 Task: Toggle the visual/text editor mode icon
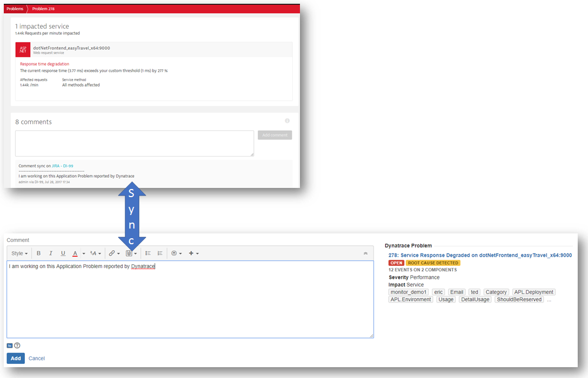[x=10, y=346]
